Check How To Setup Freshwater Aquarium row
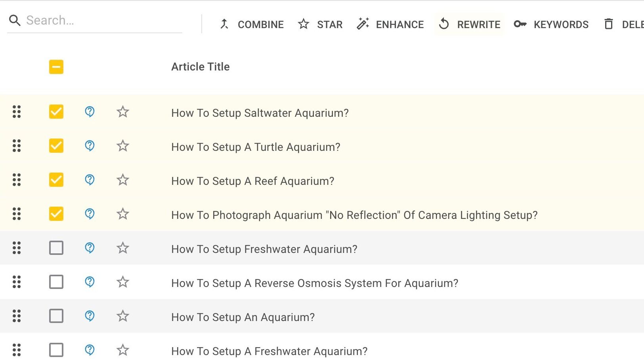644x359 pixels. [56, 248]
